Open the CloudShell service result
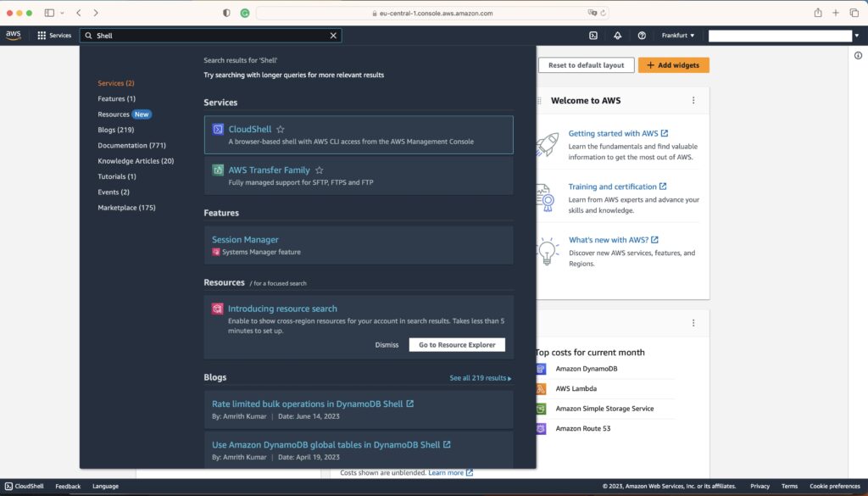 250,129
